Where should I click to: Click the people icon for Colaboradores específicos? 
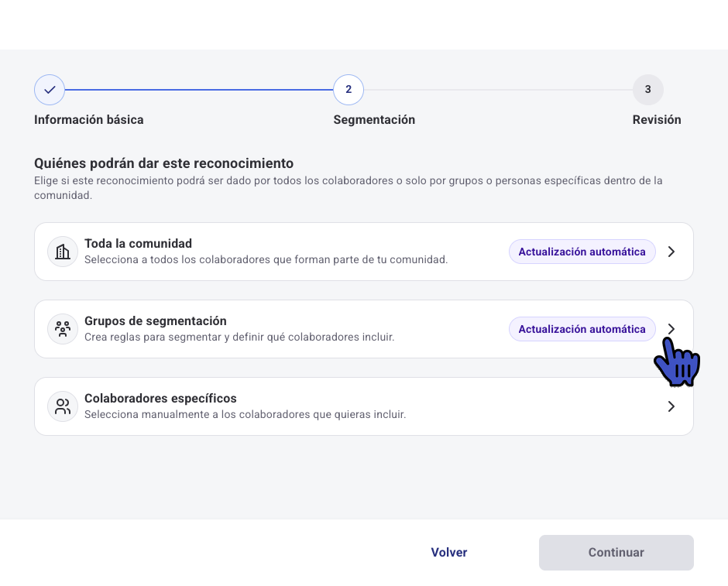63,406
